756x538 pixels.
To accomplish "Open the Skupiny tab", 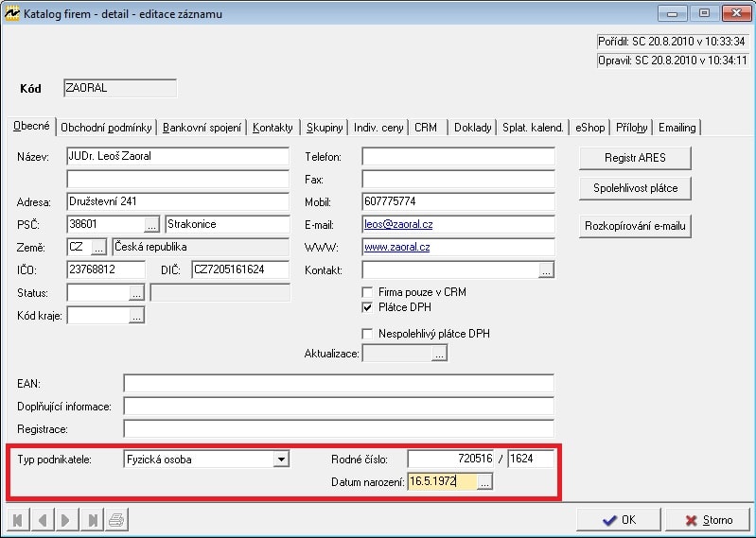I will coord(325,128).
